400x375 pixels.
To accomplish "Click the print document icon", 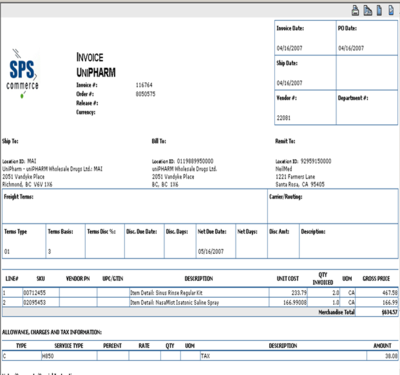I will (x=355, y=11).
